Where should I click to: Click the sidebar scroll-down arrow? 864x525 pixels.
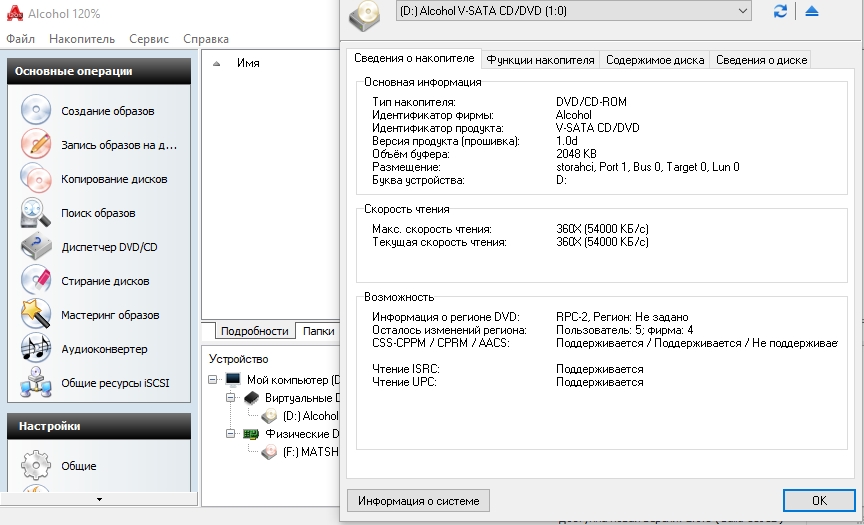coord(99,499)
